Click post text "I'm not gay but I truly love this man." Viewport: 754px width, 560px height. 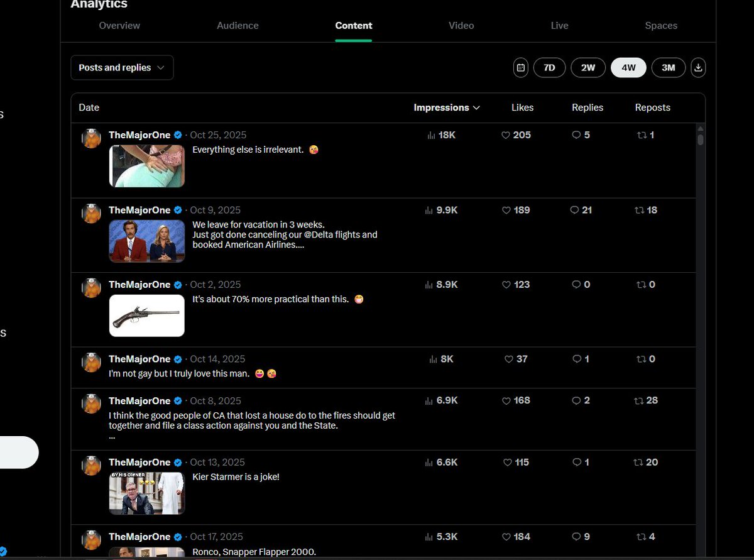pos(179,374)
